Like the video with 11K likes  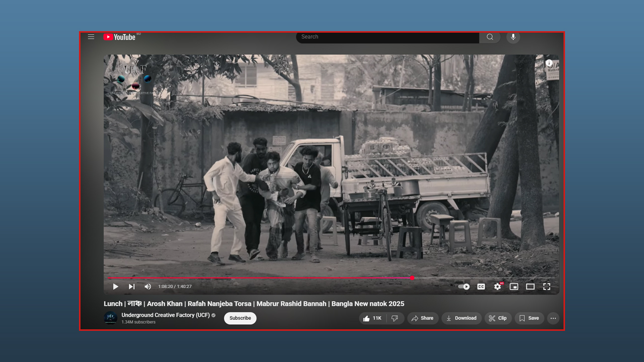[x=372, y=318]
